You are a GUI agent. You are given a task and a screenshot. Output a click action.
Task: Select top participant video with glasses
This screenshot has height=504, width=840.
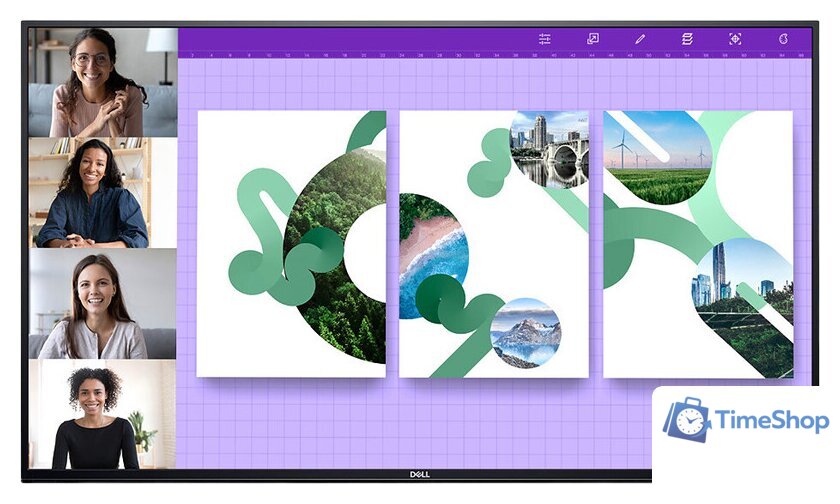pos(102,82)
